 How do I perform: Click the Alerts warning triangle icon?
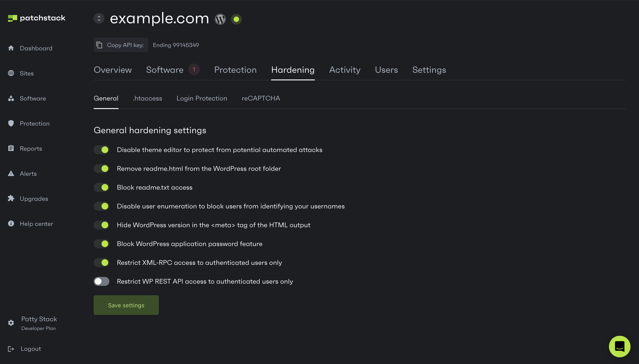pyautogui.click(x=11, y=173)
